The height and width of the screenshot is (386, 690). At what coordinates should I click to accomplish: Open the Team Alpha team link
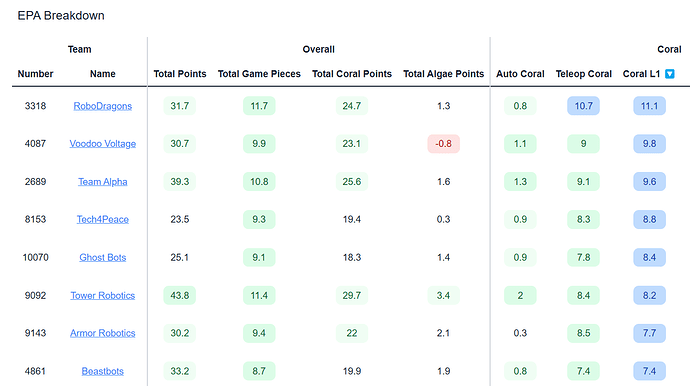[103, 182]
